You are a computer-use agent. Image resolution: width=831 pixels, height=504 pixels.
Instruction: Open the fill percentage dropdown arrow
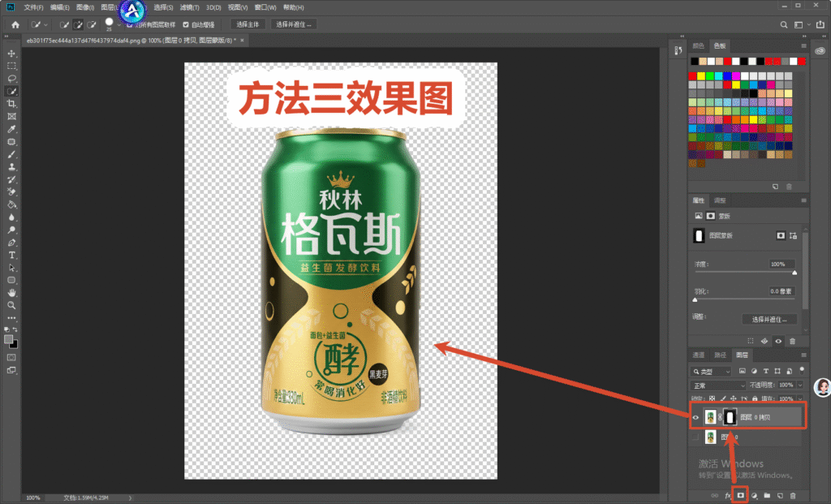(x=800, y=398)
